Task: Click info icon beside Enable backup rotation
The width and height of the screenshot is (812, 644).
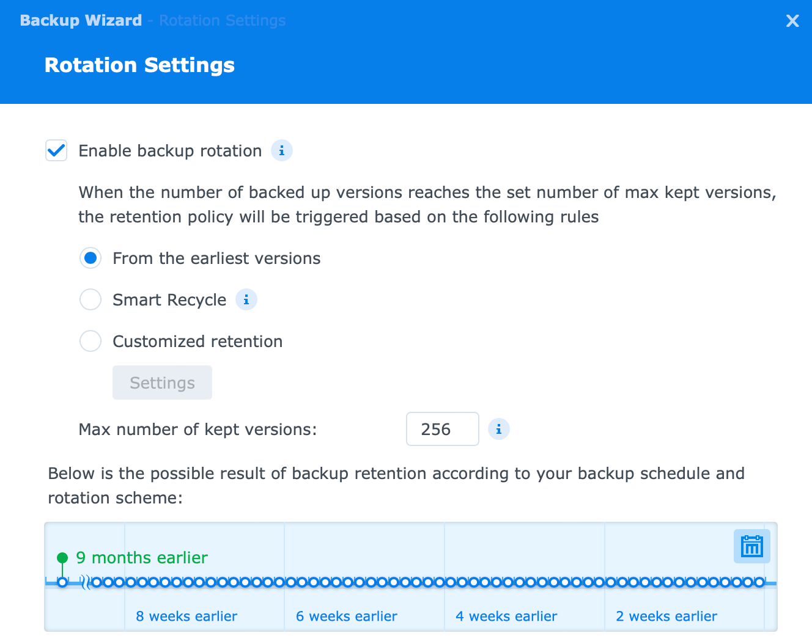Action: [x=282, y=150]
